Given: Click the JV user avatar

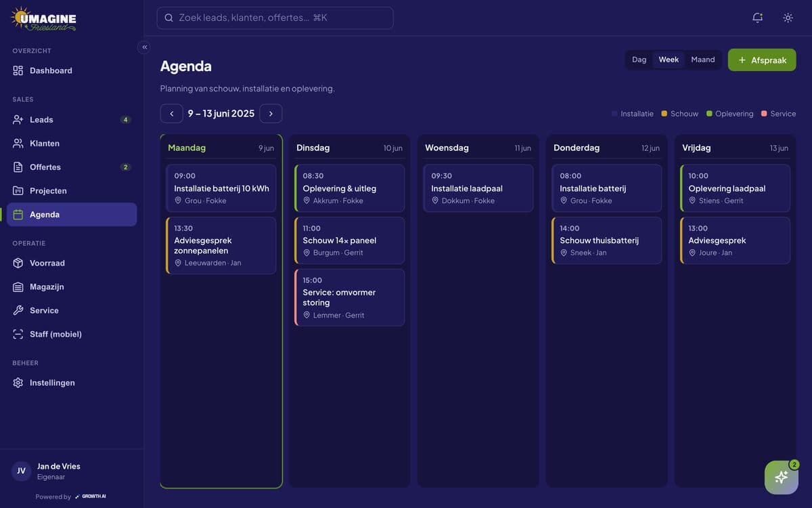Looking at the screenshot, I should click(x=21, y=471).
